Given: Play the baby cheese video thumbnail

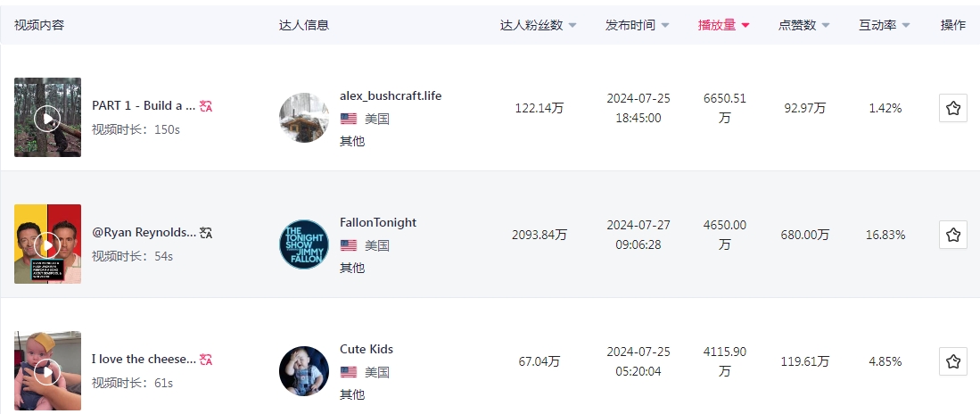Looking at the screenshot, I should click(x=47, y=371).
